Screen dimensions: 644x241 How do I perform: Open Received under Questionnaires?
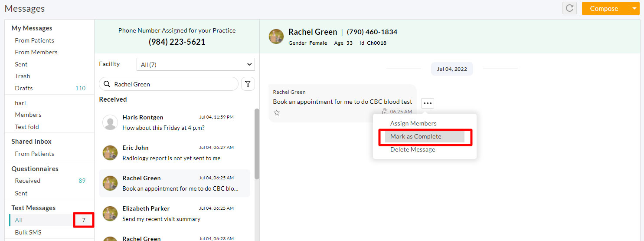[x=28, y=181]
